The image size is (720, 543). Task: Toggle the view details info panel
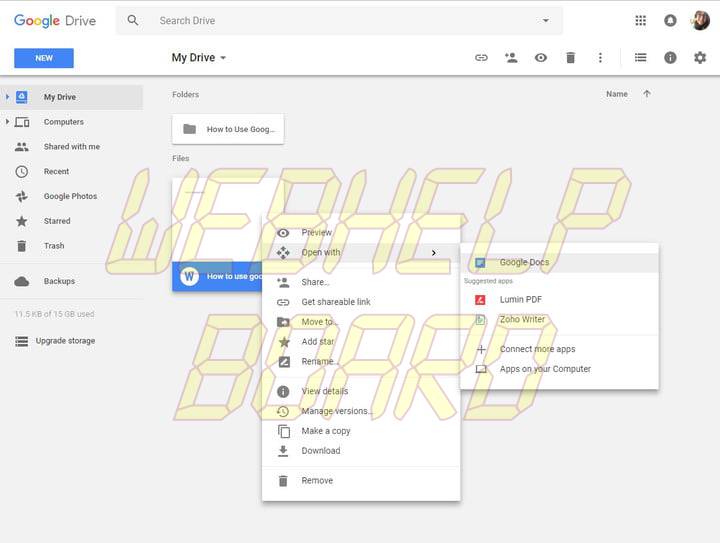tap(670, 58)
